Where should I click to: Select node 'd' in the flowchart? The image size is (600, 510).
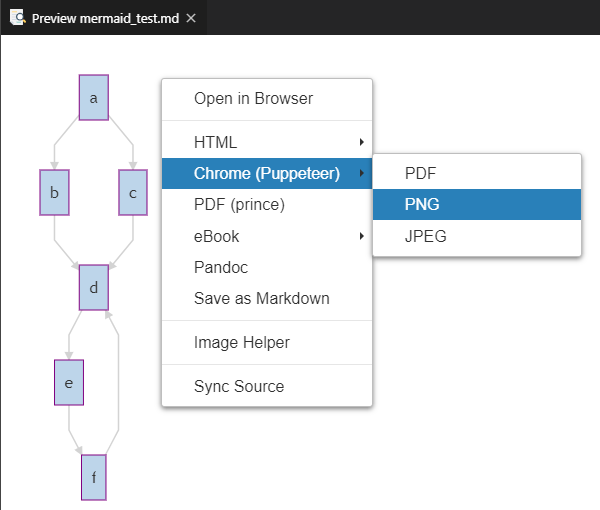94,288
